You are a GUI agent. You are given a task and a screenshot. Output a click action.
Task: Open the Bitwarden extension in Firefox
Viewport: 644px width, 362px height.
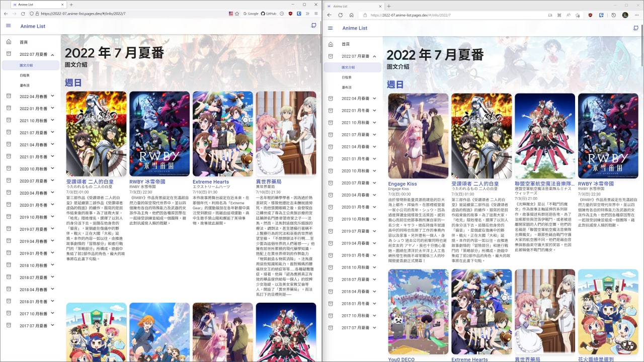click(x=299, y=14)
